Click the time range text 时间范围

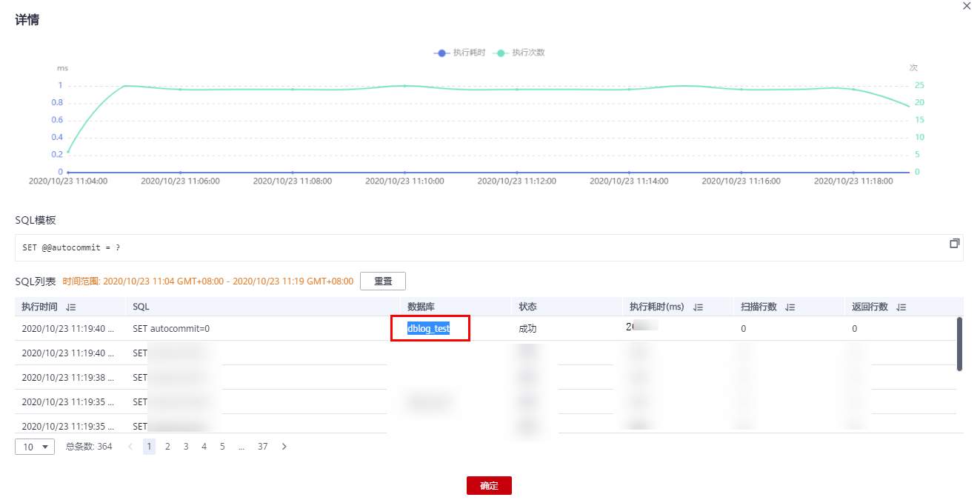(208, 281)
